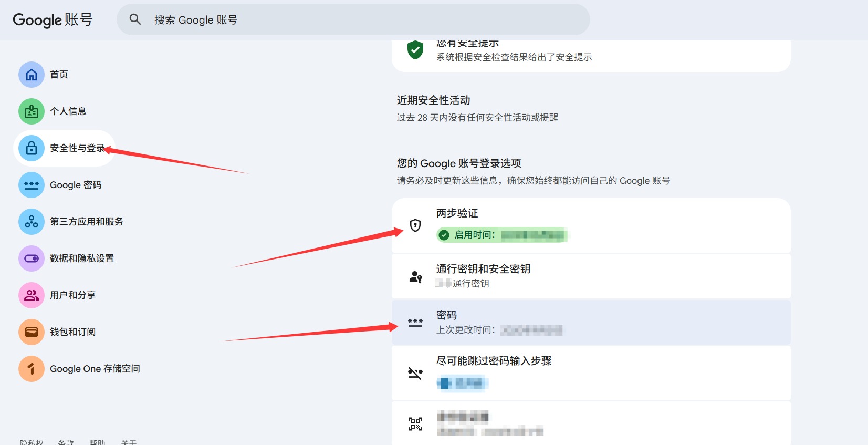The width and height of the screenshot is (868, 445).
Task: Open 数据和隐私设置 toggle-shaped icon
Action: click(x=32, y=258)
